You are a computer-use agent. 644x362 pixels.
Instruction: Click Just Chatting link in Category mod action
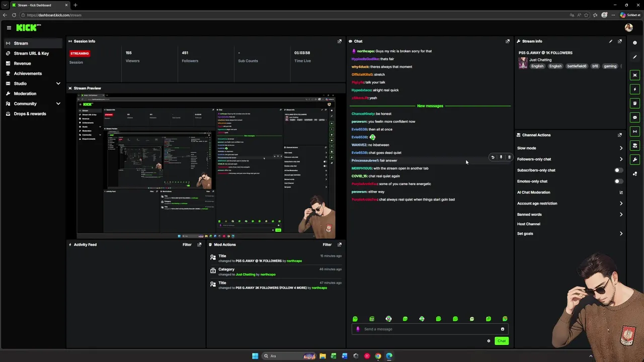point(246,275)
